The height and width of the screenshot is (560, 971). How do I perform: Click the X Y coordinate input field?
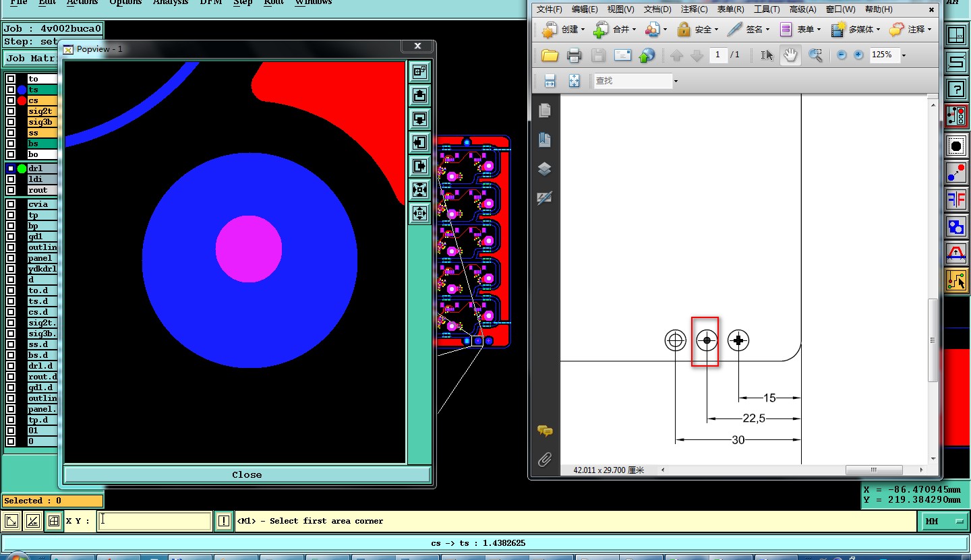point(154,520)
